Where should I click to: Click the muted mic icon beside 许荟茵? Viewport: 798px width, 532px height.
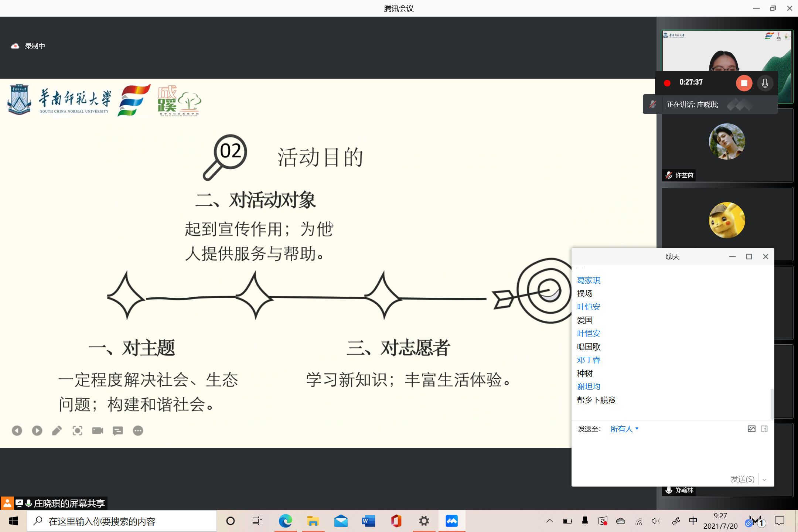tap(669, 175)
